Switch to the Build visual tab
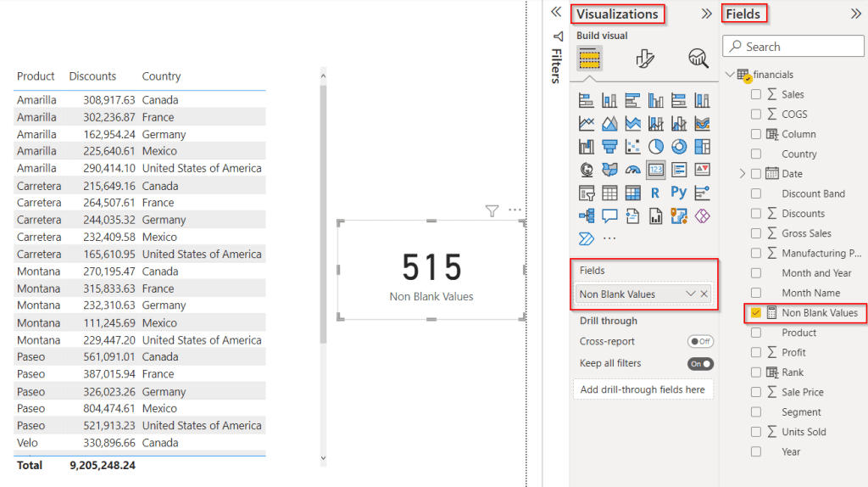The image size is (868, 487). click(x=590, y=59)
